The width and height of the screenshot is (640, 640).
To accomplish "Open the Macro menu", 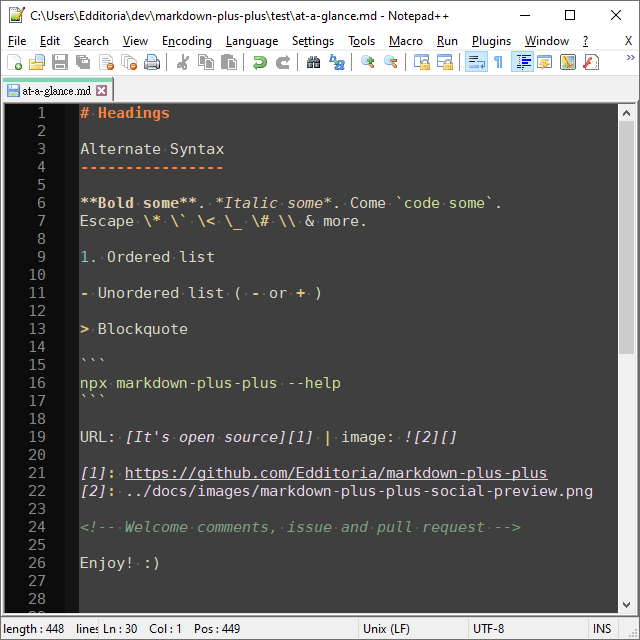I will coord(406,41).
